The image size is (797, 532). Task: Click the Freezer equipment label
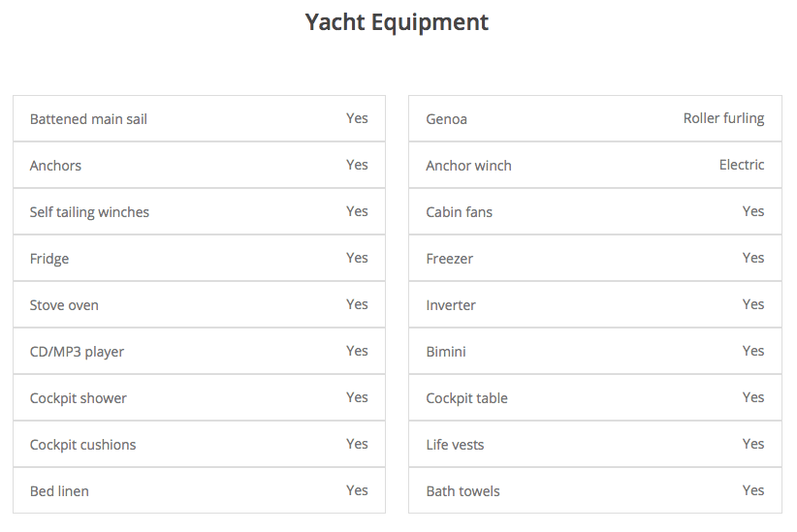(450, 259)
